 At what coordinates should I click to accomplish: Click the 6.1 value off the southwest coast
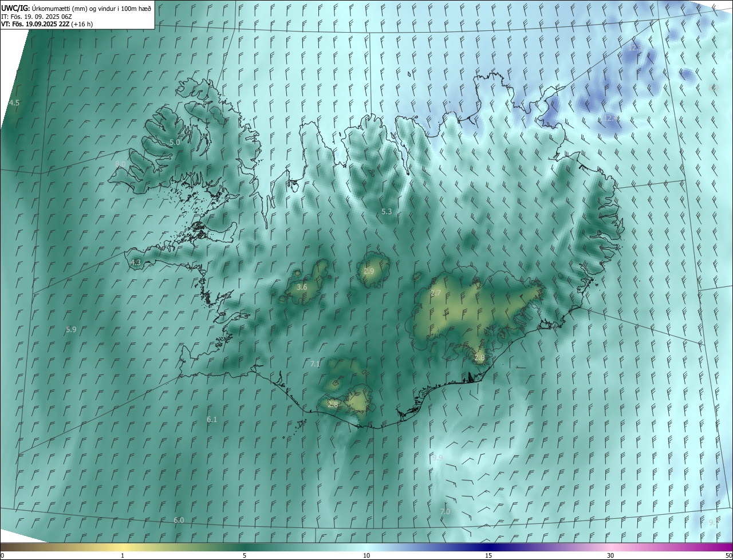tap(212, 420)
